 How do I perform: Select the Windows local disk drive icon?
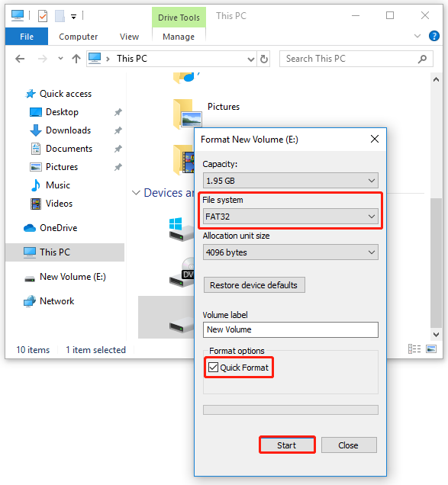[x=182, y=229]
